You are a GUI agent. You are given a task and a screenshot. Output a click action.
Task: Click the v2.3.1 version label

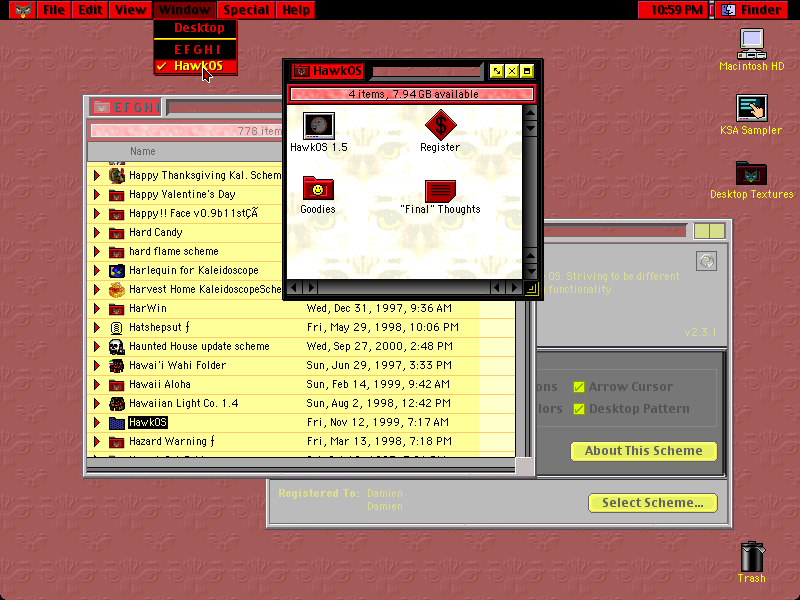[700, 333]
